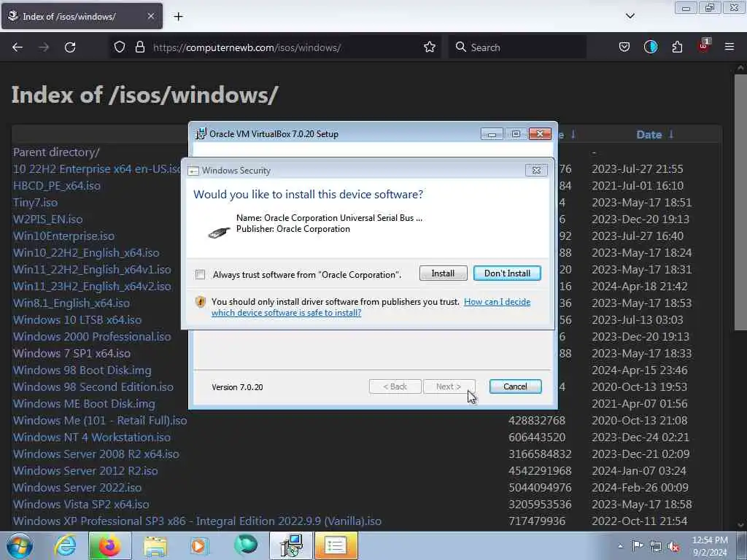747x560 pixels.
Task: Open Windows NT 4 Workstation.iso link
Action: (x=92, y=437)
